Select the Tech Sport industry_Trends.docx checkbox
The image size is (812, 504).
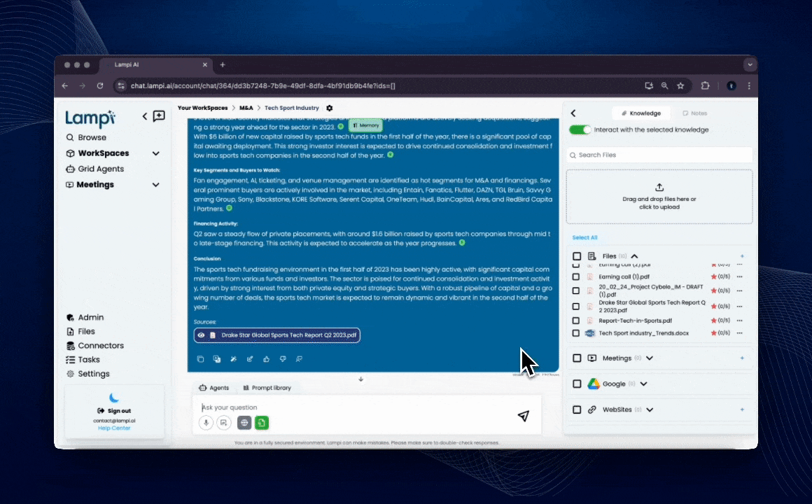(576, 334)
